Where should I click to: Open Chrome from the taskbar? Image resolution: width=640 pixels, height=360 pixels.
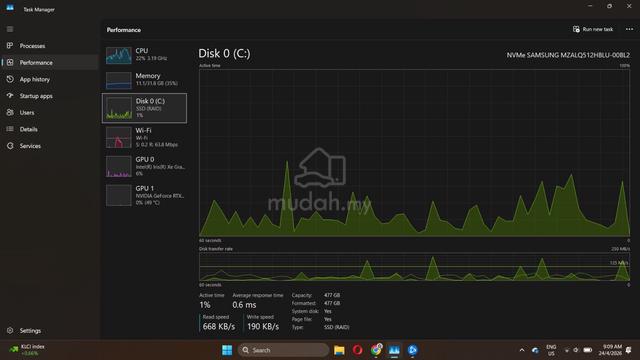[x=376, y=350]
